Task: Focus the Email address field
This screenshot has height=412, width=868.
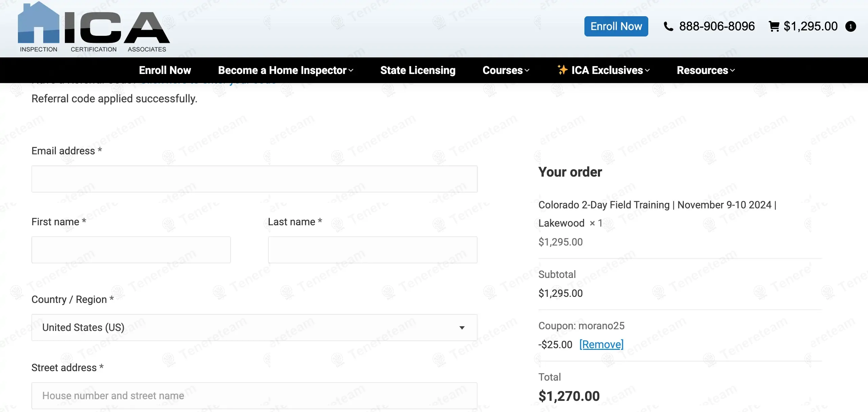Action: [254, 179]
